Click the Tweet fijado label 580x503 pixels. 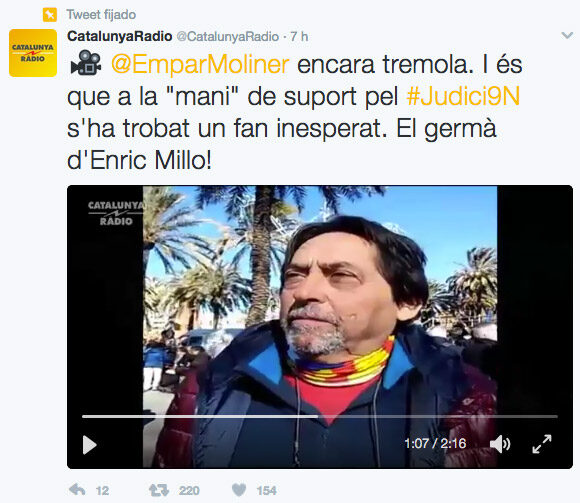pyautogui.click(x=101, y=15)
